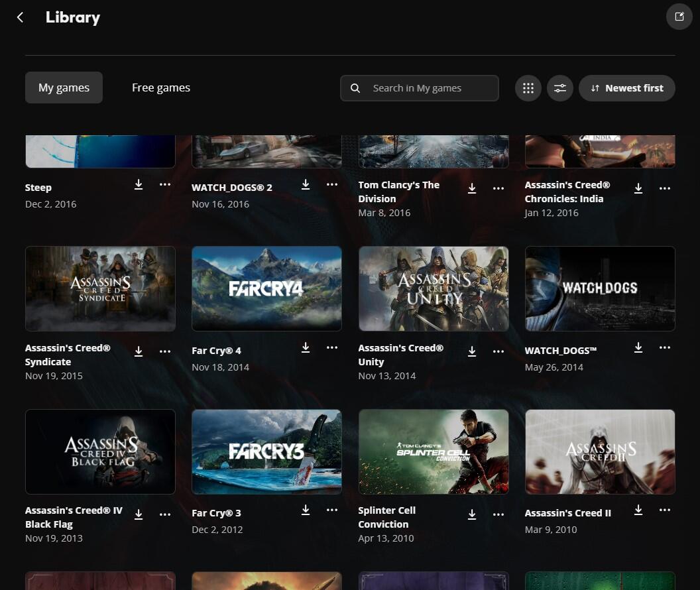Focus the Search in My games field
Image resolution: width=700 pixels, height=590 pixels.
tap(419, 88)
